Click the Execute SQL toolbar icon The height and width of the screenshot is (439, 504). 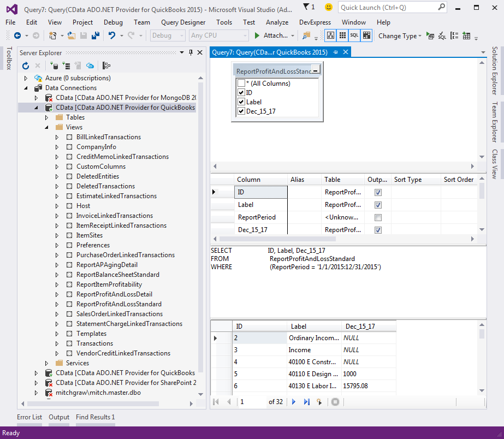[x=430, y=36]
